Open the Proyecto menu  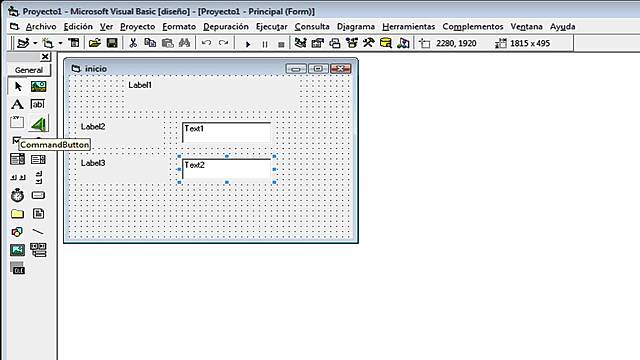coord(138,27)
